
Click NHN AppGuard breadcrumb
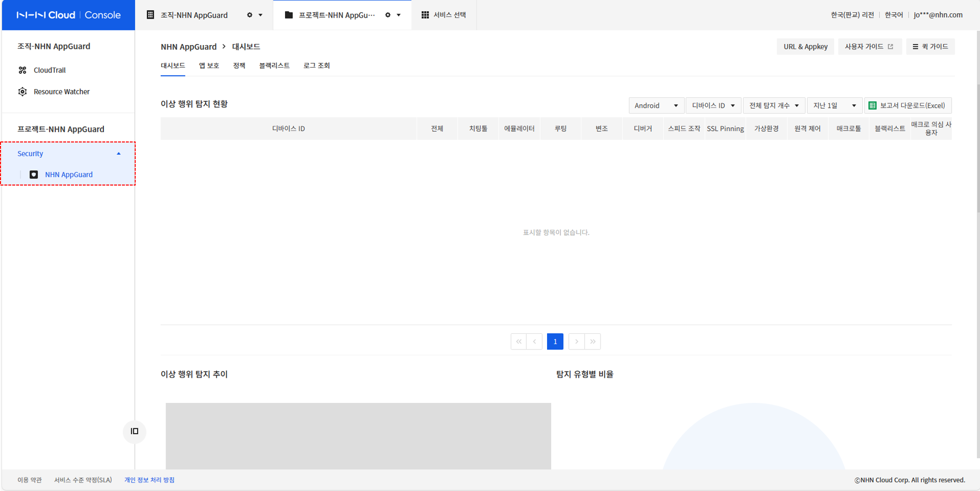(189, 47)
